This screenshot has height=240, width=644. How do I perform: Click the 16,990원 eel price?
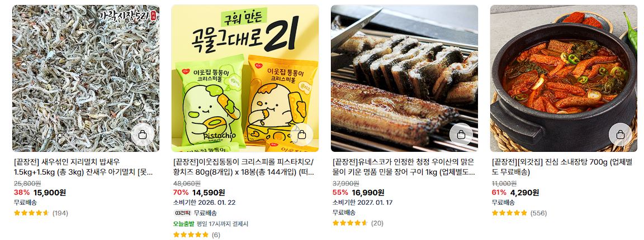368,193
